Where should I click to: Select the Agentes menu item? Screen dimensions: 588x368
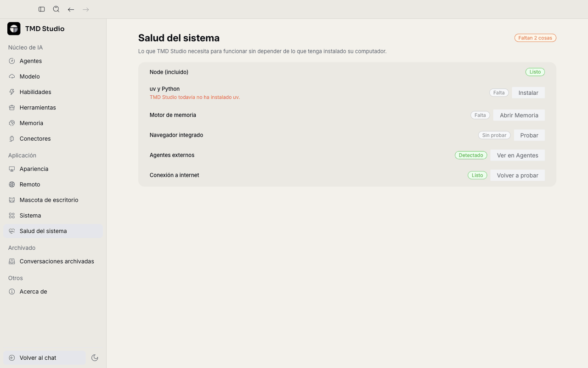click(53, 61)
